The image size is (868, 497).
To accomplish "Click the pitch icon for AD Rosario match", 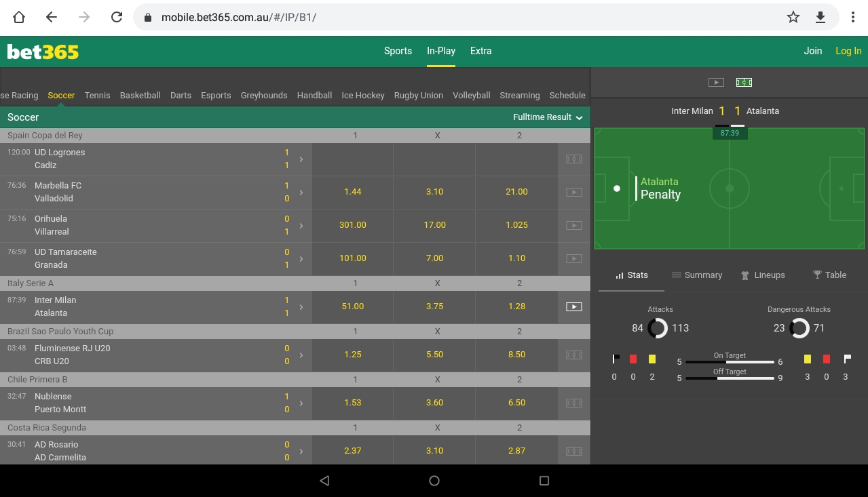I will click(x=574, y=452).
